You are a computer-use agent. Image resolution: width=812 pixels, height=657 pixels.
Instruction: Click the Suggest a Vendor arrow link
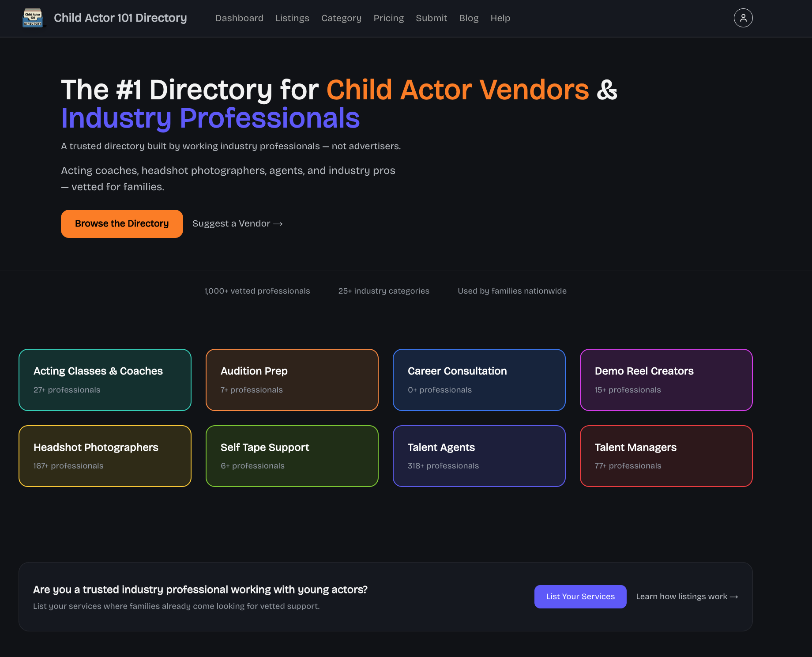click(237, 223)
